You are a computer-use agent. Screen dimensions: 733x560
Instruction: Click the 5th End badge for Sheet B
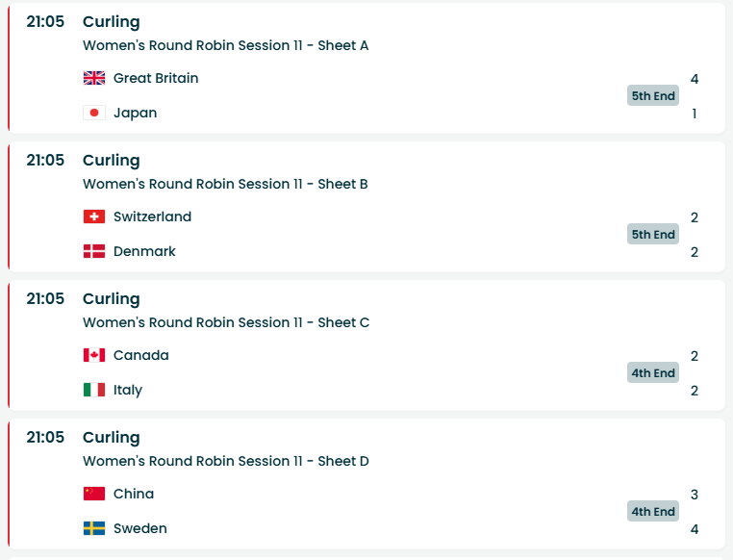653,234
